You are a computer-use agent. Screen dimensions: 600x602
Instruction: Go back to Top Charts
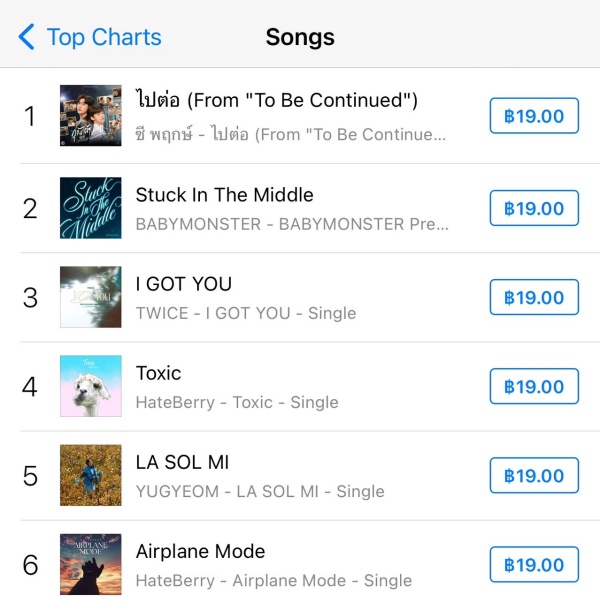coord(27,38)
